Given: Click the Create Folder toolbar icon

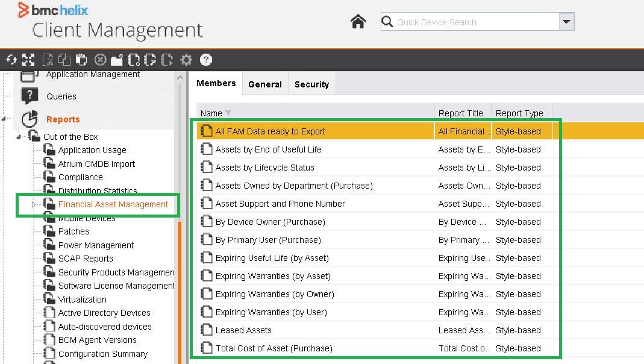Looking at the screenshot, I should [x=117, y=60].
